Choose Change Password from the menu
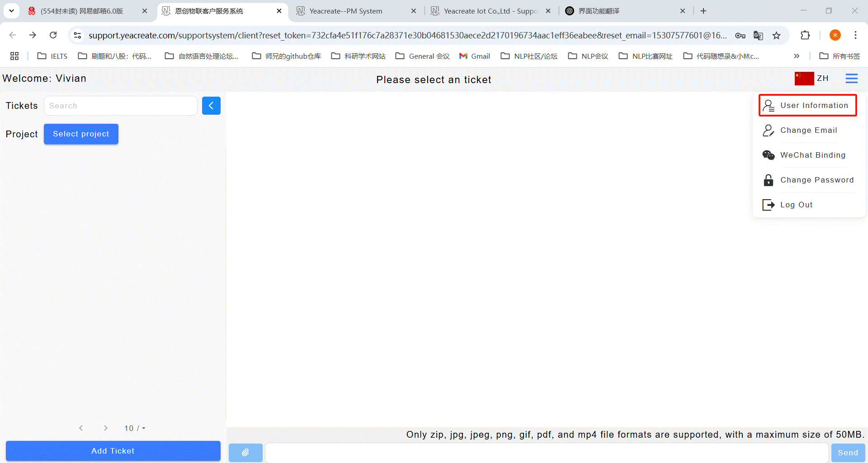The width and height of the screenshot is (868, 463). click(x=816, y=180)
